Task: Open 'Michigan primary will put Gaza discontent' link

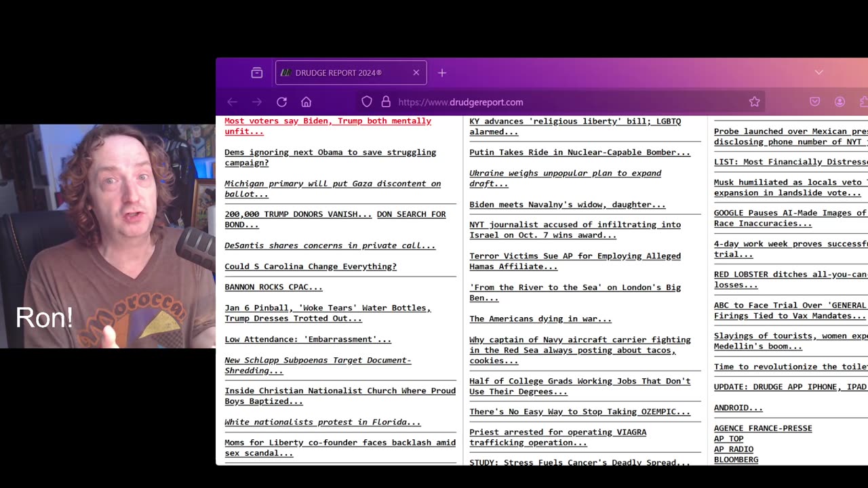Action: (332, 188)
